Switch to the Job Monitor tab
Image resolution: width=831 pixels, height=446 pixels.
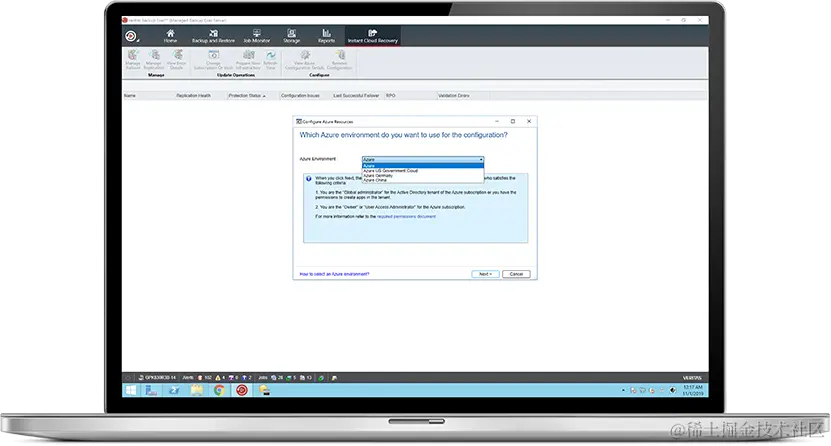click(257, 36)
